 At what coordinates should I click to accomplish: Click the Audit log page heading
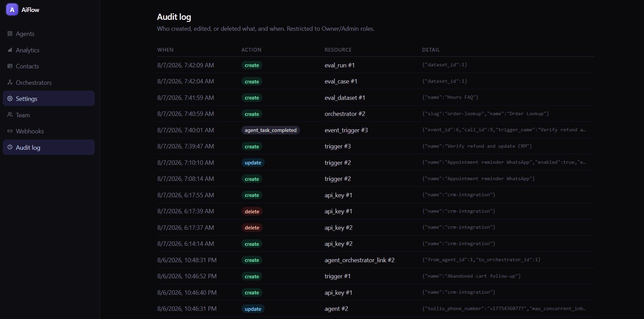[x=174, y=17]
